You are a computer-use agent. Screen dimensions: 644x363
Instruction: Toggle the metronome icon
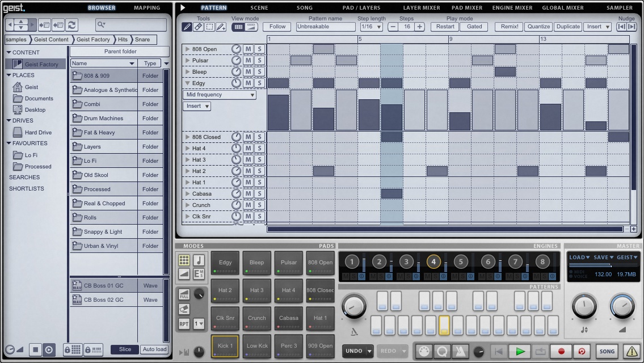[460, 351]
